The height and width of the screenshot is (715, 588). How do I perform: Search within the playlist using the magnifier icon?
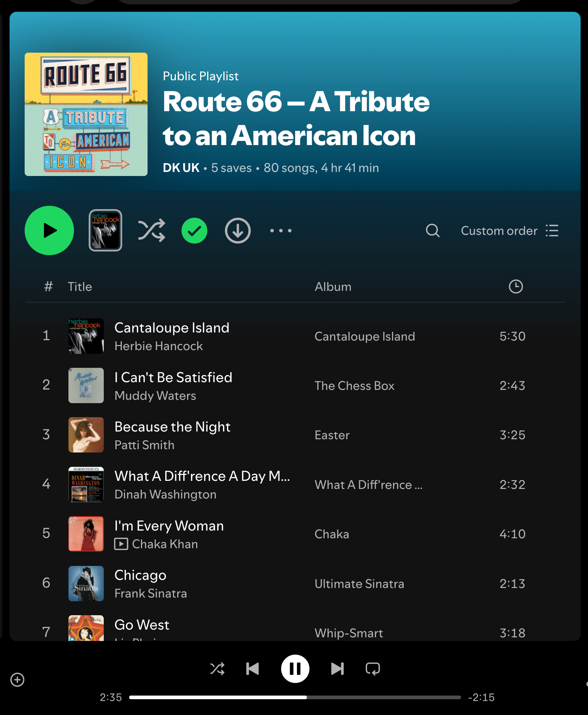pos(433,230)
